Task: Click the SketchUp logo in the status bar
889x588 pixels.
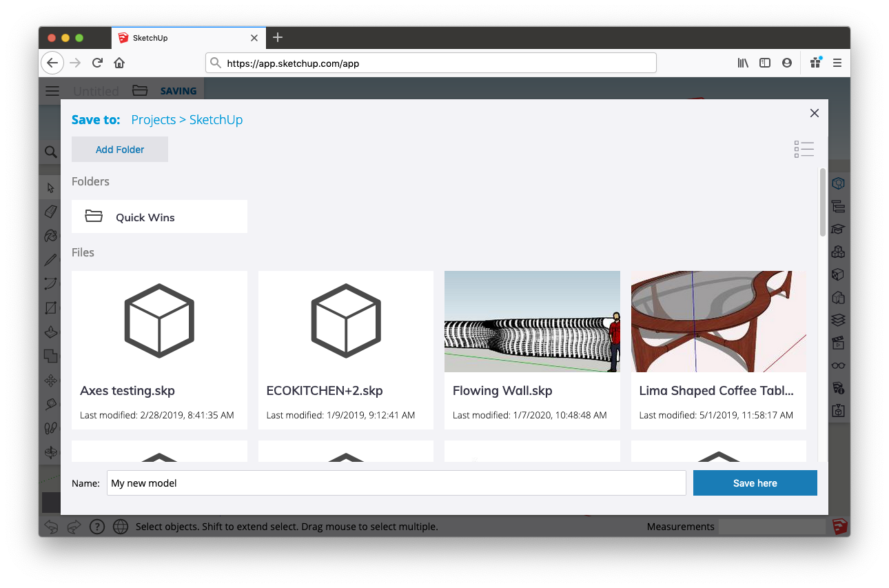Action: click(839, 527)
